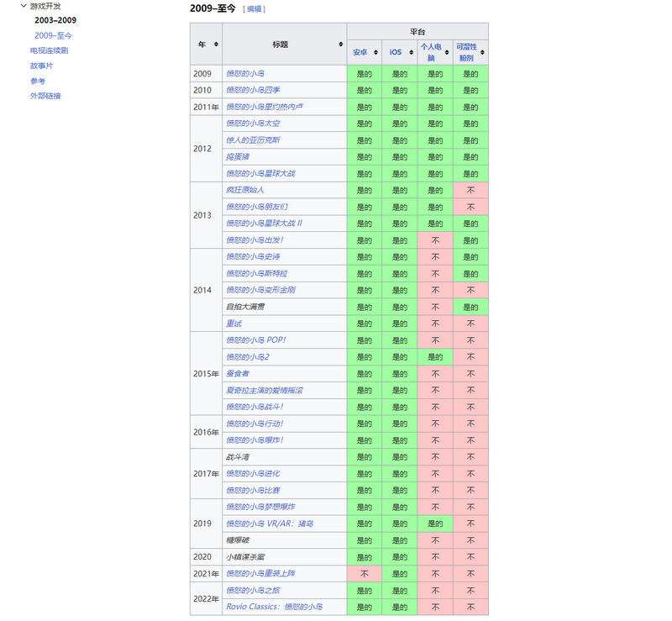Open 愤怒的小鸟行动! game link
672x621 pixels.
pyautogui.click(x=255, y=424)
